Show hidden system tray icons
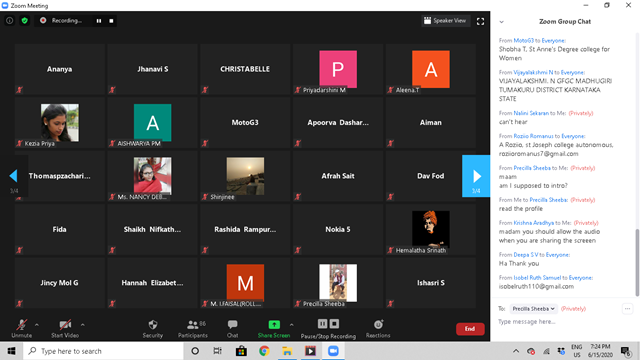640x360 pixels. pyautogui.click(x=516, y=351)
